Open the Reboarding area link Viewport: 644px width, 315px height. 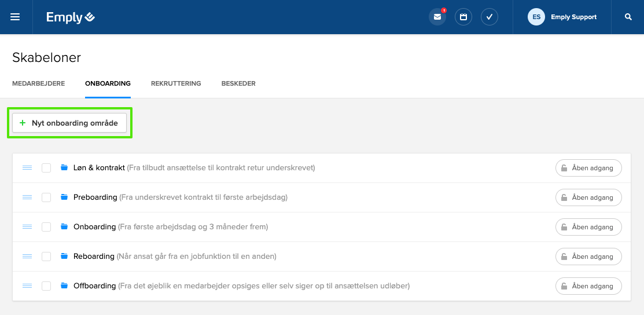(x=94, y=257)
